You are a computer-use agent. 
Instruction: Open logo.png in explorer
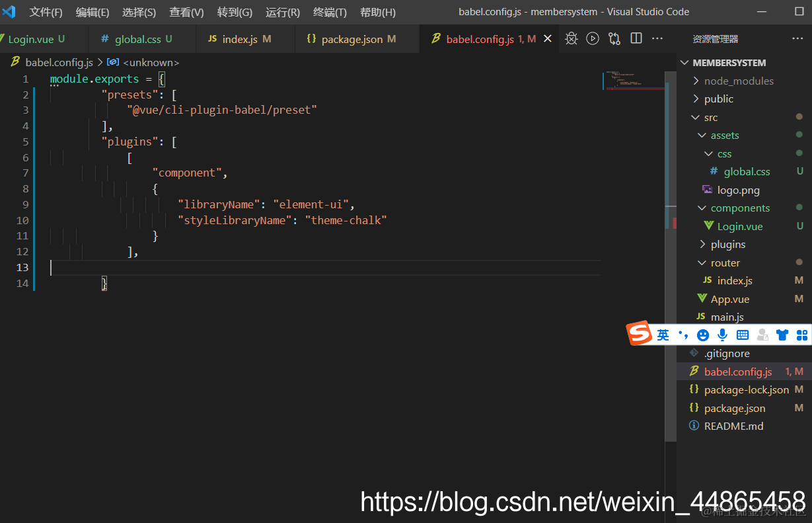(x=744, y=190)
